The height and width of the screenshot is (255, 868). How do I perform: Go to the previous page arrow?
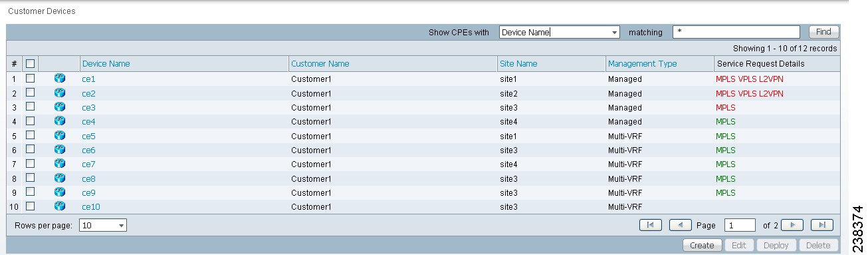681,225
